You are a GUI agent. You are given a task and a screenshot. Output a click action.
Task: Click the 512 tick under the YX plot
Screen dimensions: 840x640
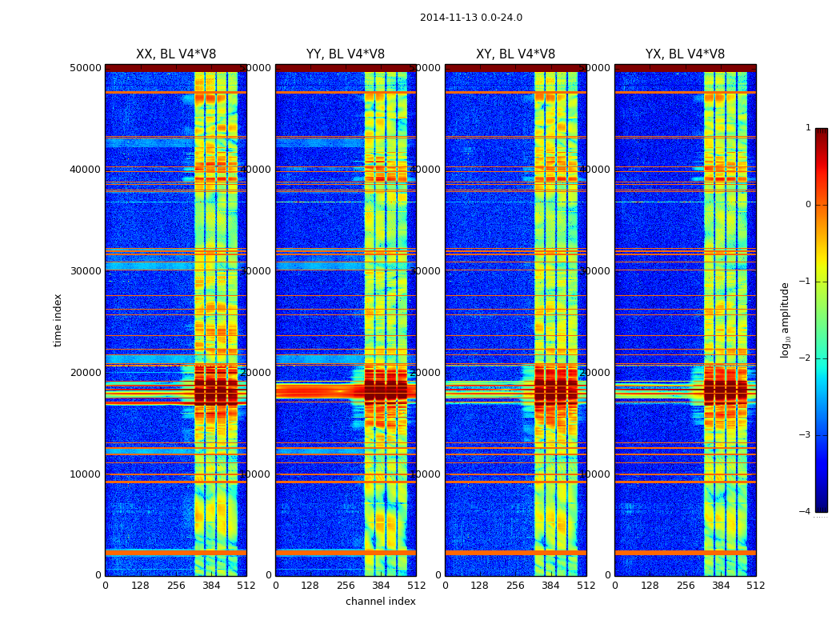click(756, 586)
